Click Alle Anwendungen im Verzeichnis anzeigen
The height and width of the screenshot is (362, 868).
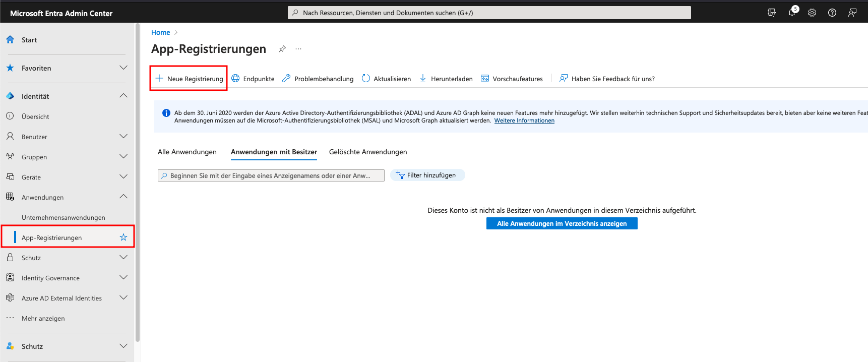(x=562, y=223)
